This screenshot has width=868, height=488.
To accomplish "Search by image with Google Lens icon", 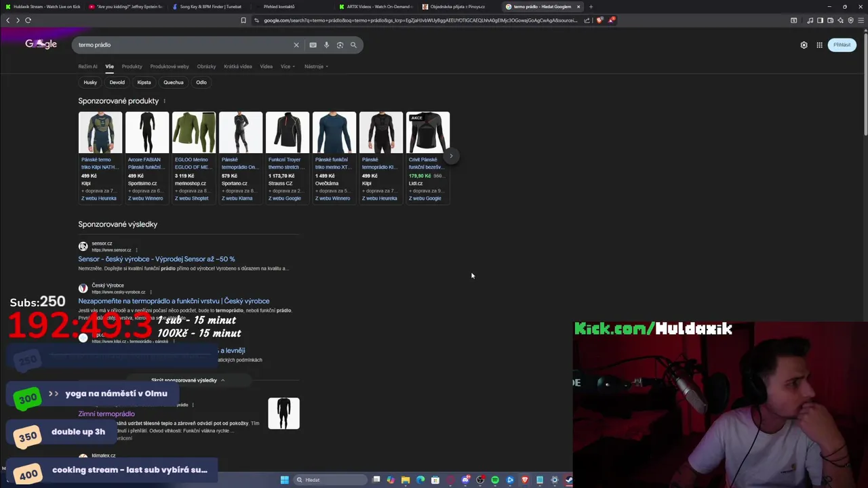I will click(x=340, y=45).
